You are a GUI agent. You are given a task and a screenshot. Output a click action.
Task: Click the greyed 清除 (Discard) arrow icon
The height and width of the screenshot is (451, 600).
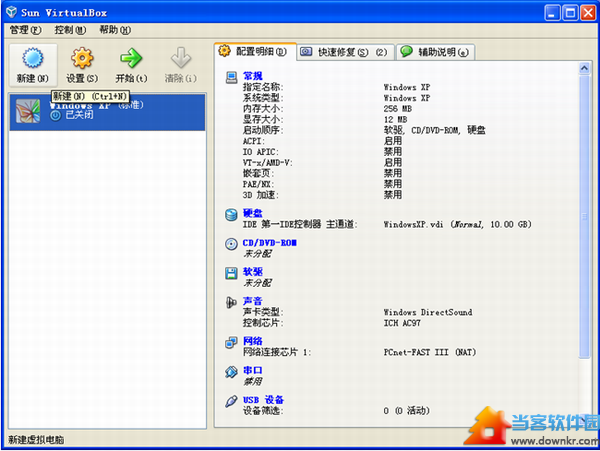tap(181, 58)
